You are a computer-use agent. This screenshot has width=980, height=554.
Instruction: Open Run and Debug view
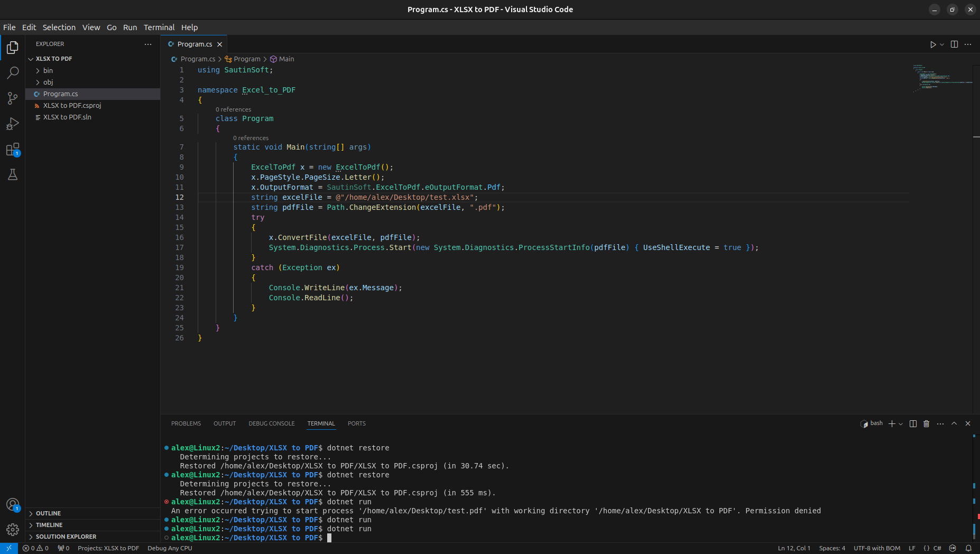click(x=13, y=124)
